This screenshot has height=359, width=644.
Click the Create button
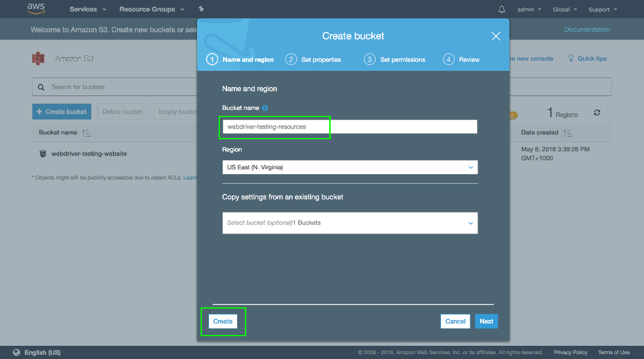pyautogui.click(x=223, y=322)
